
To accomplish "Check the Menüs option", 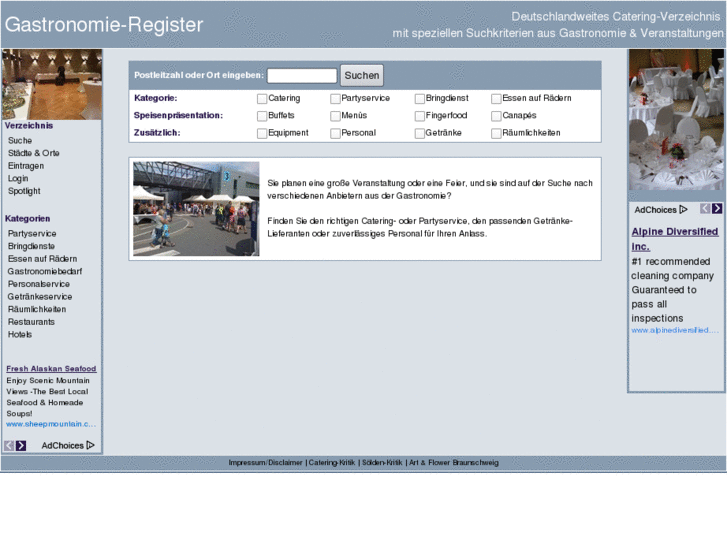I will [x=335, y=115].
